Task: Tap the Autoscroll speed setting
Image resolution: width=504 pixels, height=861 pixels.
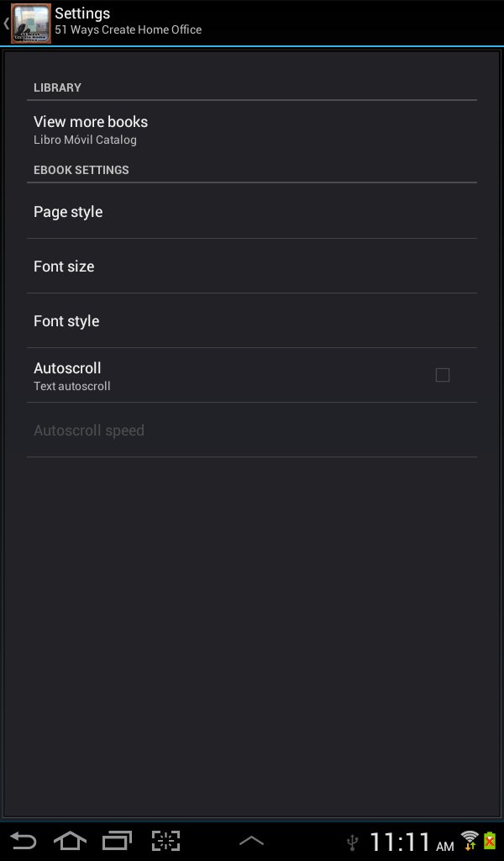Action: tap(252, 430)
